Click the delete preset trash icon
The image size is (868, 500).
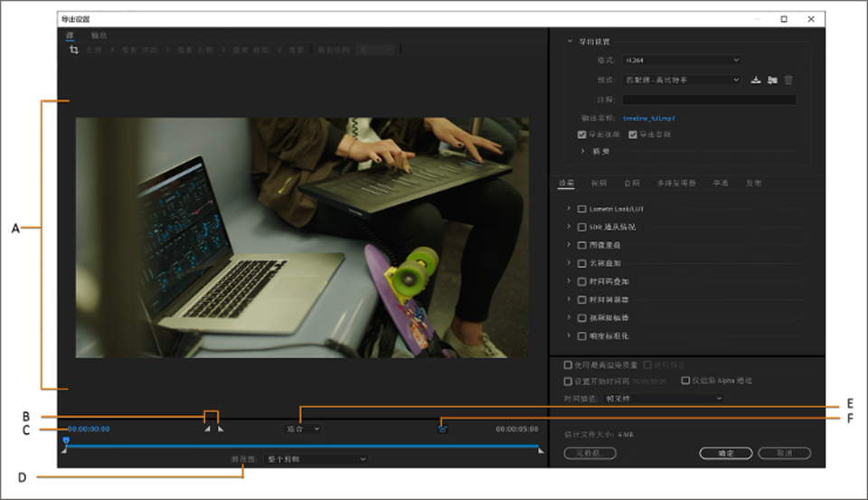tap(788, 80)
